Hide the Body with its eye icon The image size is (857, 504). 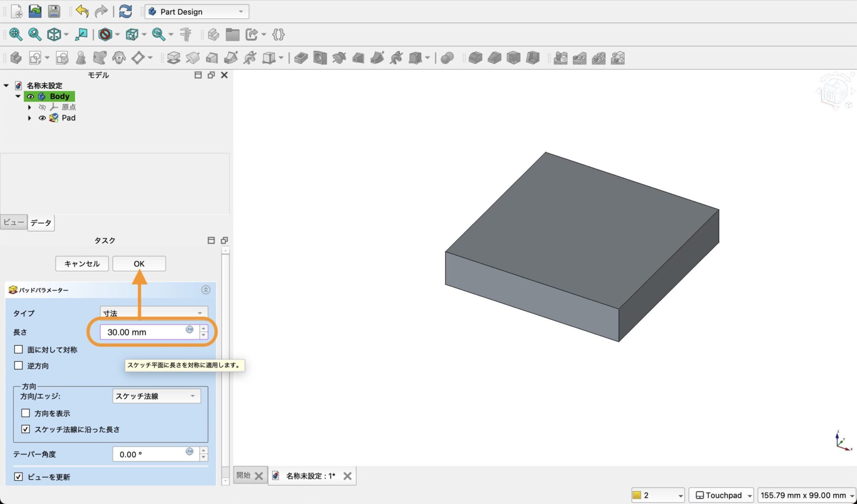point(30,97)
